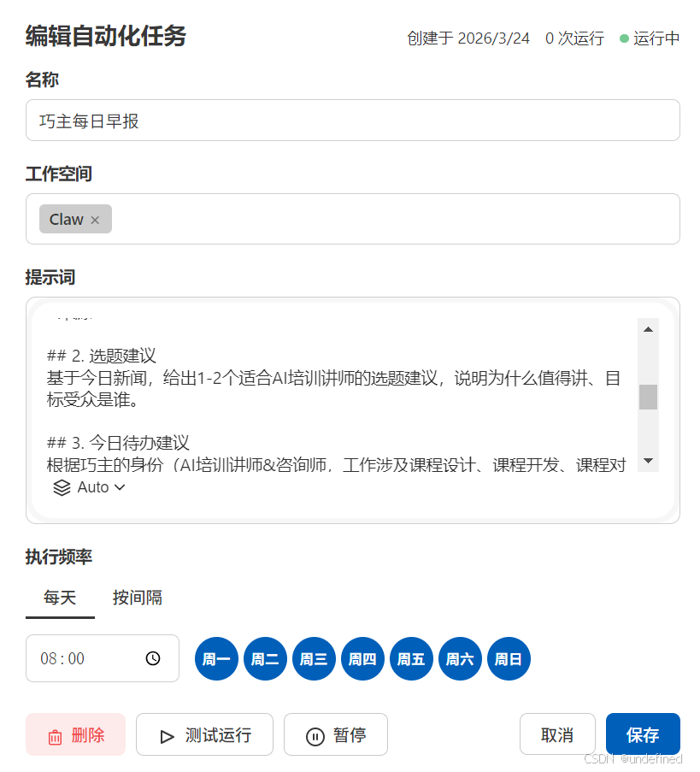Pause the task with 暂停 button
Screen dimensions: 700x772
336,734
